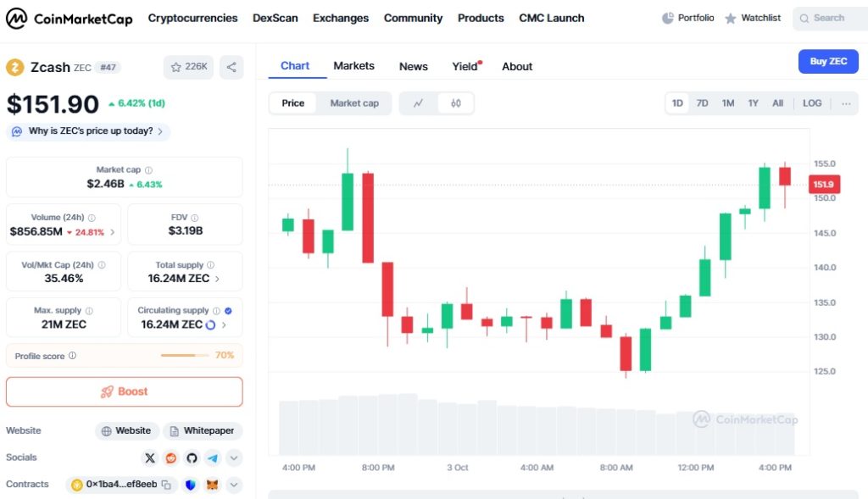This screenshot has width=868, height=499.
Task: Click the X (Twitter) social icon
Action: (x=150, y=457)
